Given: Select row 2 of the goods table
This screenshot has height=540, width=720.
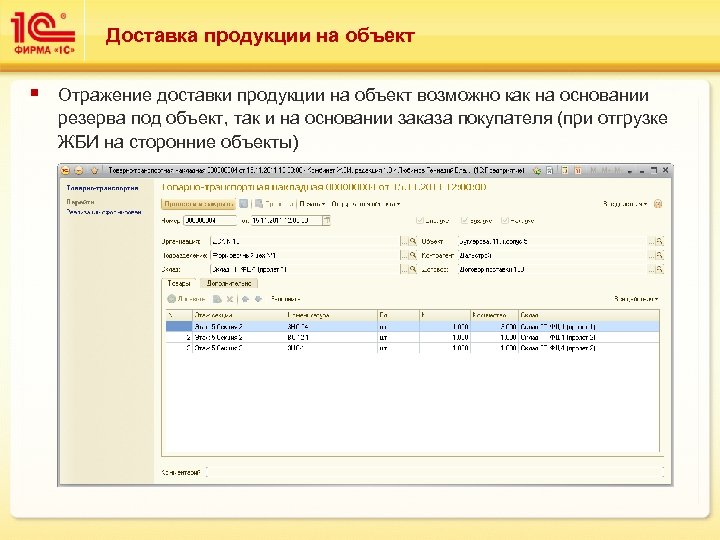Looking at the screenshot, I should (412, 337).
